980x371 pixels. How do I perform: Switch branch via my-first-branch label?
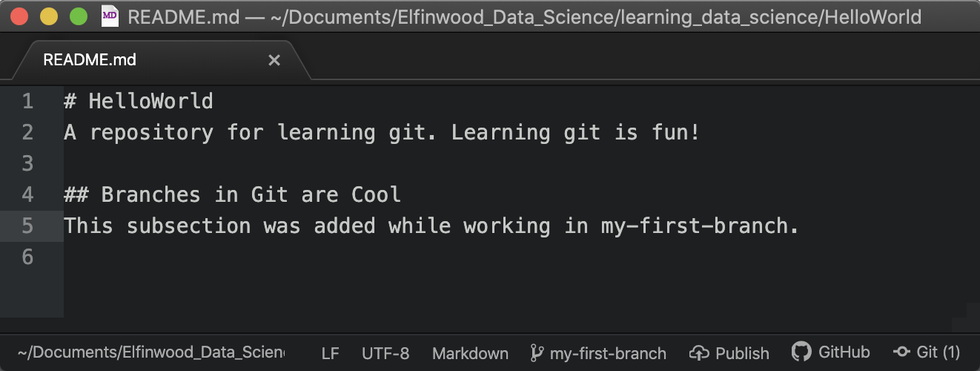(608, 353)
